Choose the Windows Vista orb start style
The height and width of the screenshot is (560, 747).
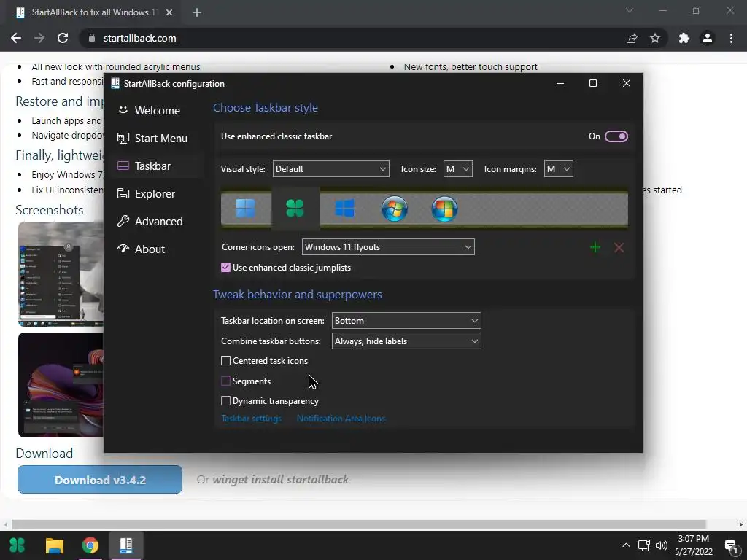[444, 209]
